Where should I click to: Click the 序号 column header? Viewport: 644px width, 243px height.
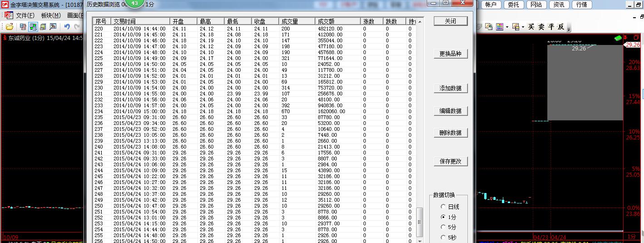(x=102, y=21)
